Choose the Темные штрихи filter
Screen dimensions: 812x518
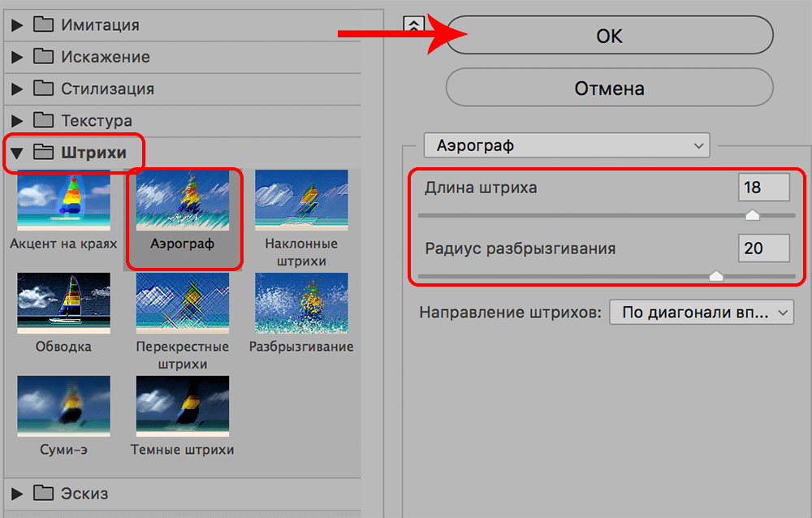(x=183, y=406)
